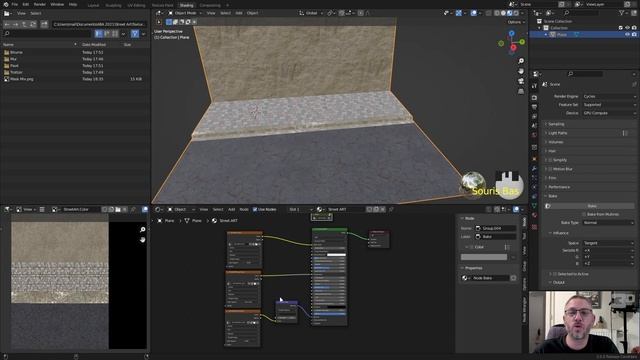Click the viewport zoom magnifier gizmo
Image resolution: width=640 pixels, height=360 pixels.
pyautogui.click(x=521, y=61)
